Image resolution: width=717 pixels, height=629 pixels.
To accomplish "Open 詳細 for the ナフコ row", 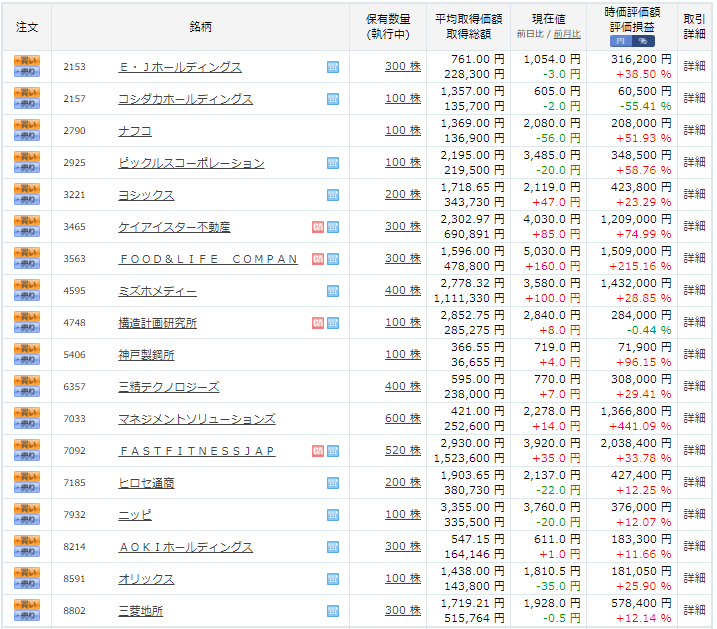I will [x=694, y=130].
